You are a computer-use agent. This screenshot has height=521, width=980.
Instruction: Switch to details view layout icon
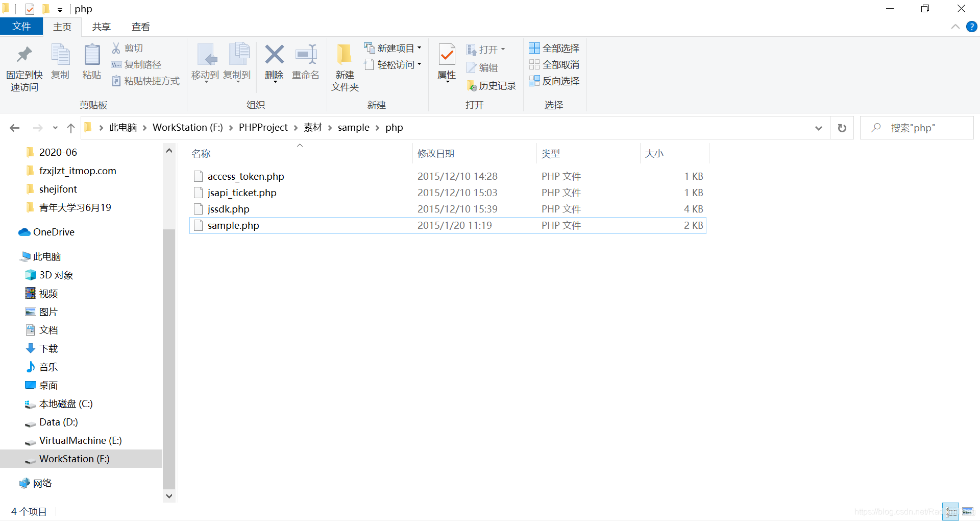pos(951,511)
